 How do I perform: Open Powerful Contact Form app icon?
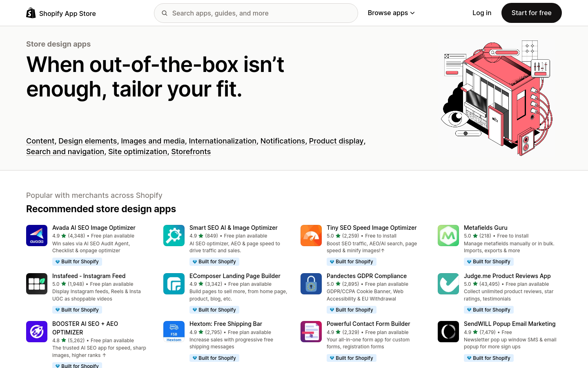point(311,332)
